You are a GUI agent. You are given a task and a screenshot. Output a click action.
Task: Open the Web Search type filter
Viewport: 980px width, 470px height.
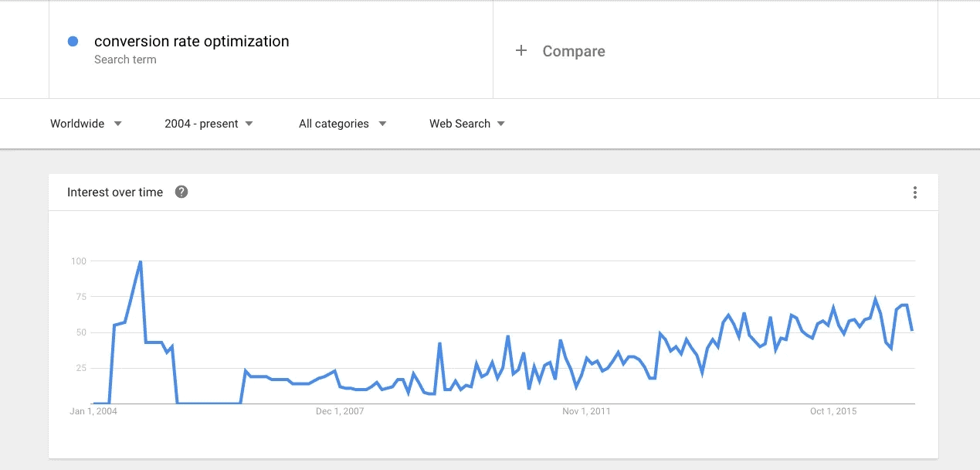pyautogui.click(x=459, y=124)
